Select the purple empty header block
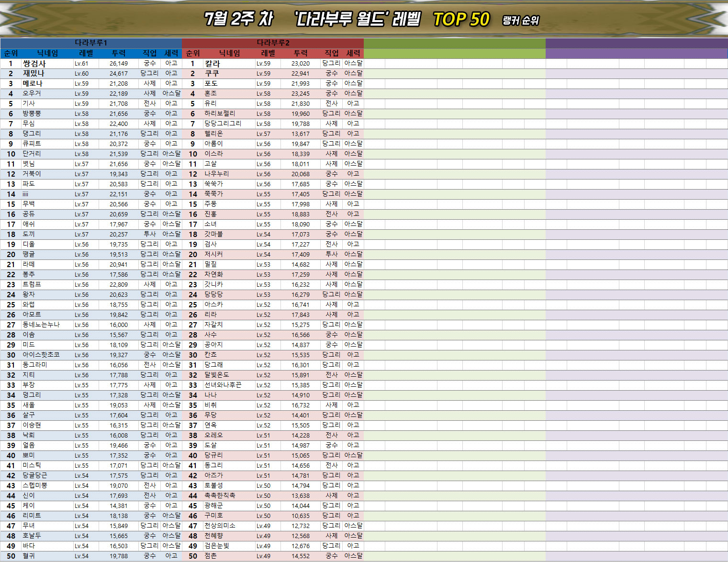Image resolution: width=728 pixels, height=562 pixels. 636,48
